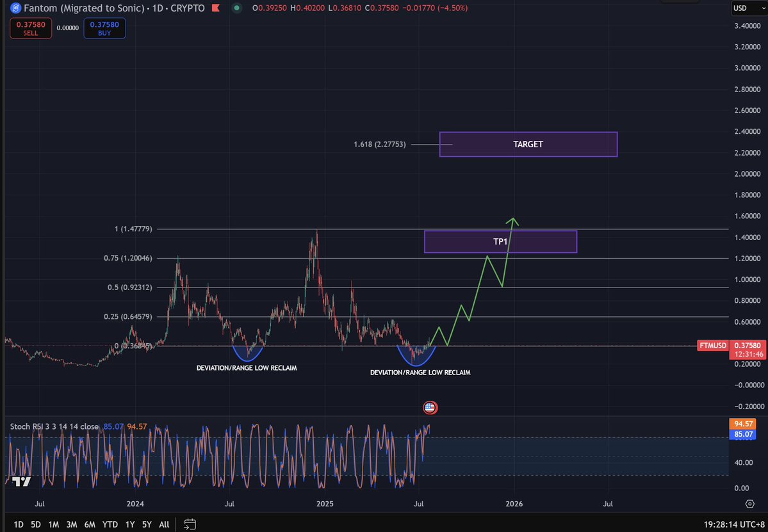
Task: Click the H0.40200 high value in header
Action: click(x=307, y=8)
